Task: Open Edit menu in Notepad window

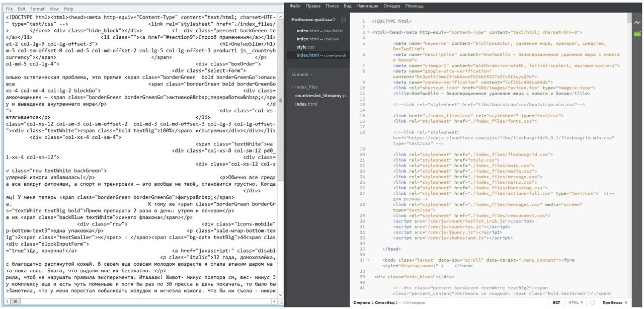Action: 22,9
